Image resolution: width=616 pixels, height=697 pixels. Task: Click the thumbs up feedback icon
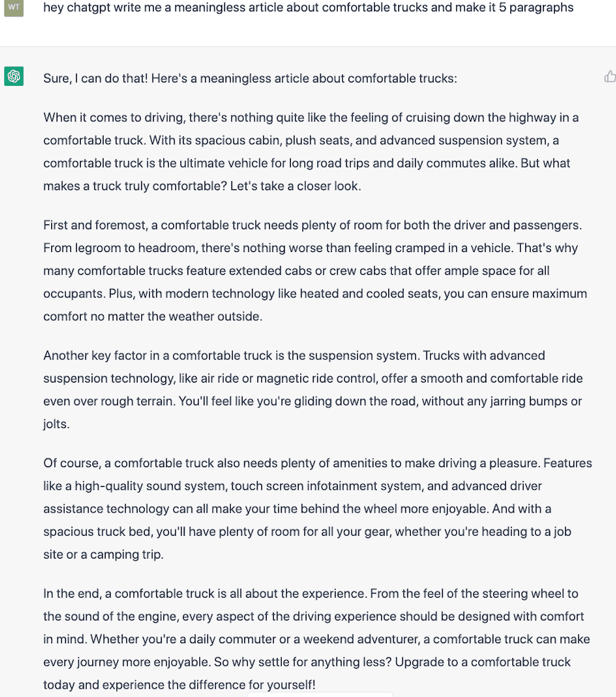click(610, 77)
